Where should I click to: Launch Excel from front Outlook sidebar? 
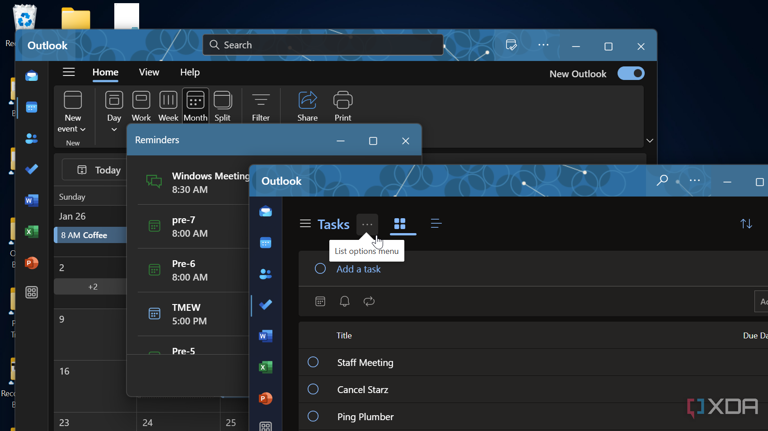coord(266,367)
